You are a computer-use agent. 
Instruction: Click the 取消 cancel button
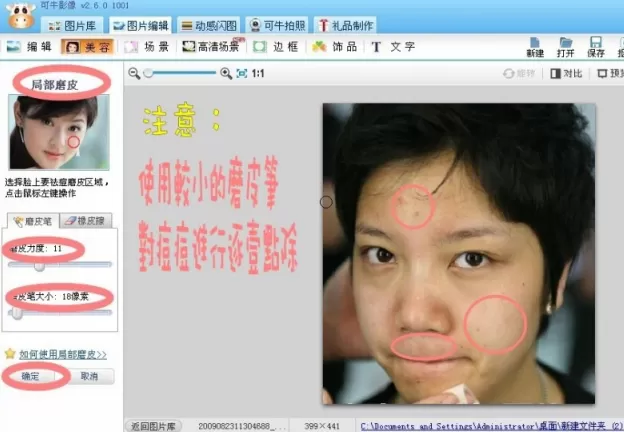click(x=89, y=376)
